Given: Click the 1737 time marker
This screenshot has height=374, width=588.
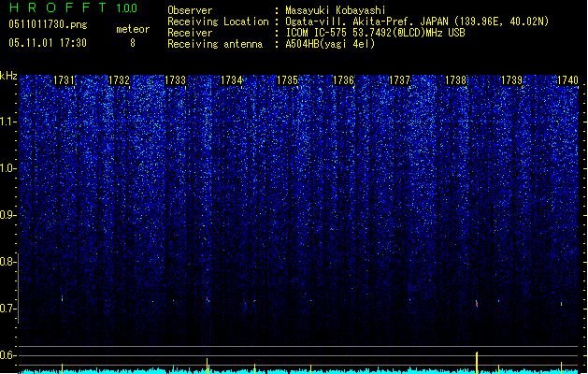Looking at the screenshot, I should pos(399,80).
